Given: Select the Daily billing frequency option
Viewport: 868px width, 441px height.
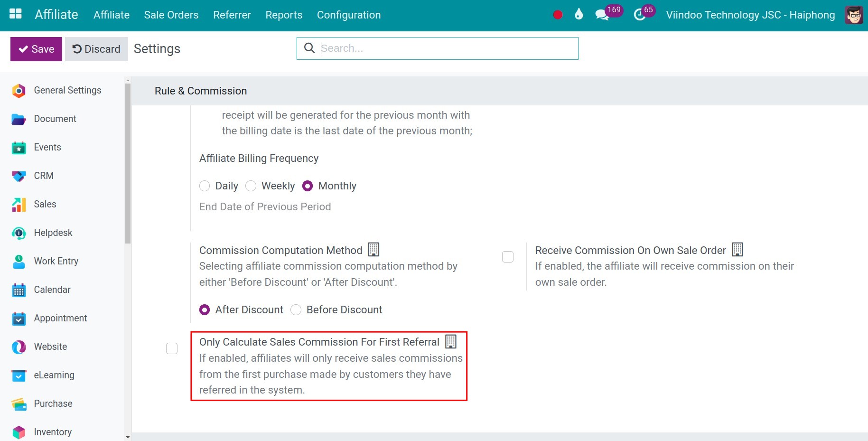Looking at the screenshot, I should pyautogui.click(x=205, y=186).
